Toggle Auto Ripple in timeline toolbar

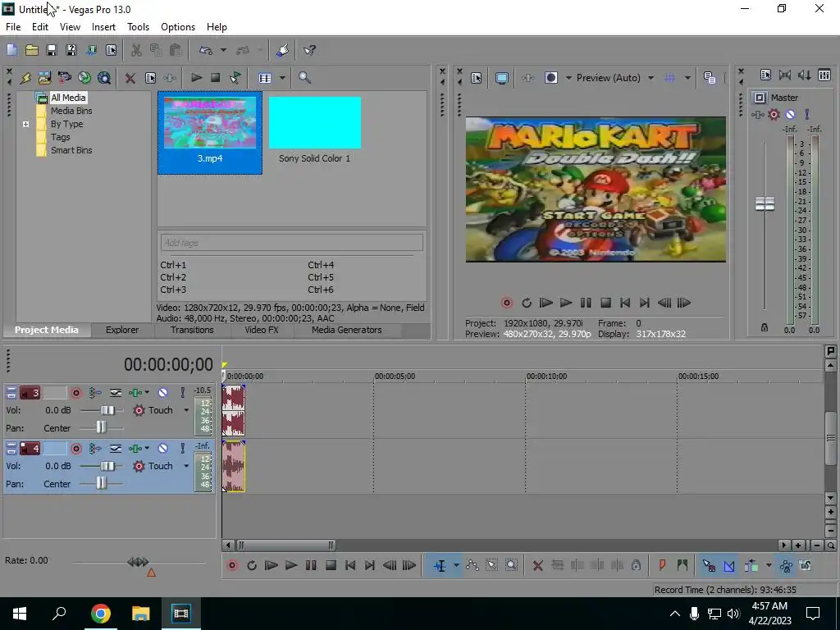[x=751, y=565]
